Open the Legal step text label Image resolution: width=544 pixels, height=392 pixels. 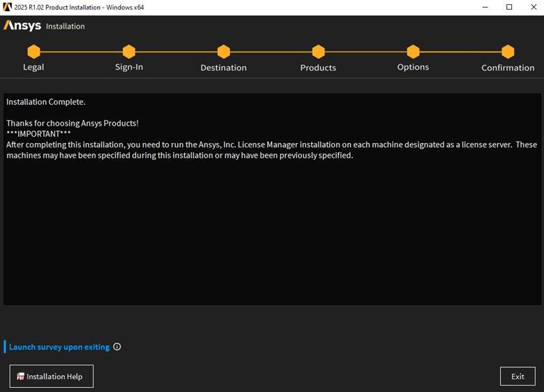33,67
